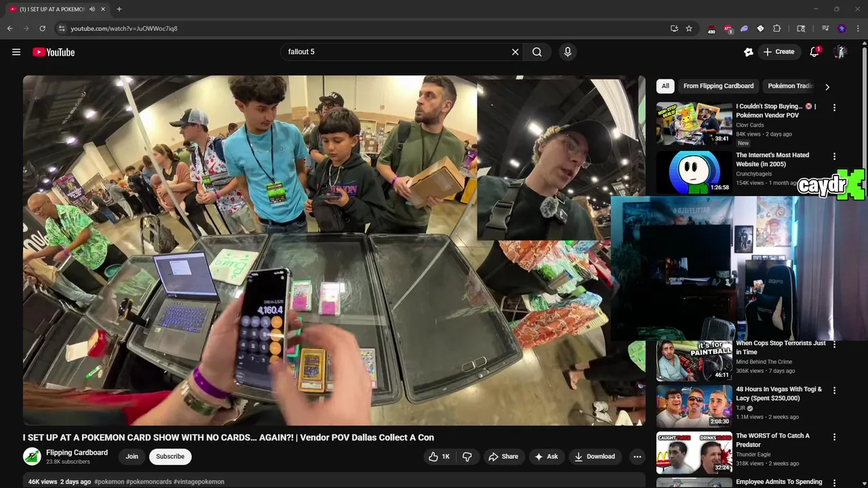
Task: Select the Pokémon Trading chip
Action: [789, 86]
